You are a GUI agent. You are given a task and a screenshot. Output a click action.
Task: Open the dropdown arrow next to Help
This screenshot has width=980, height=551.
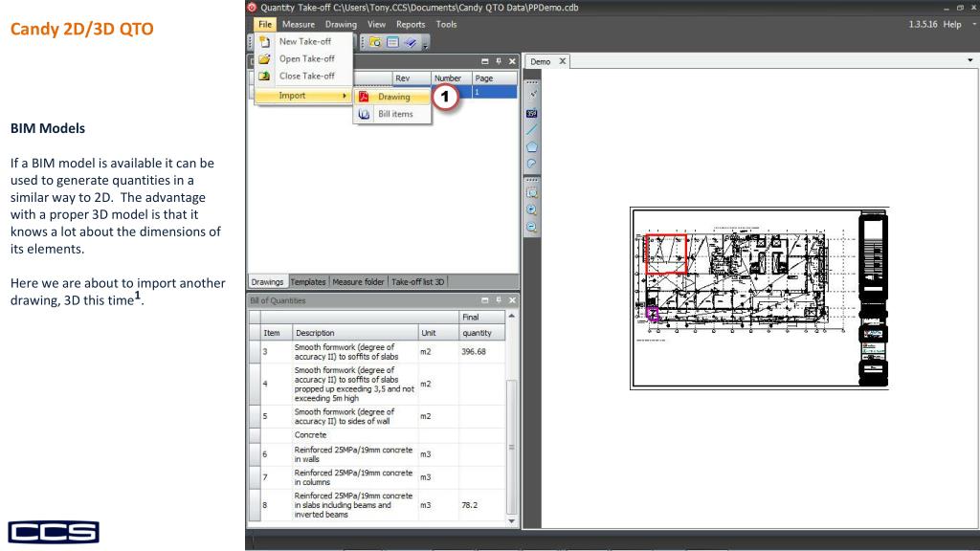973,24
